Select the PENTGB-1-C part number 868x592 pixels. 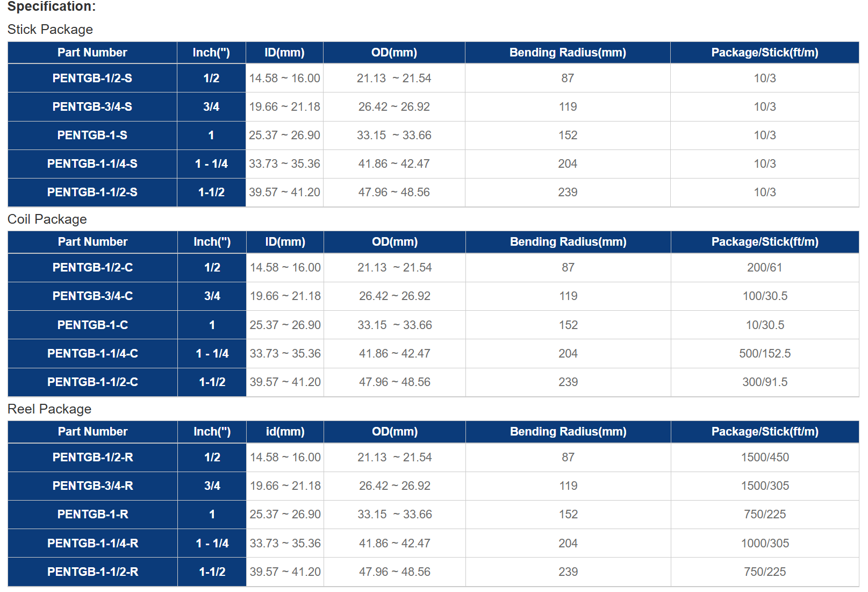click(x=92, y=325)
